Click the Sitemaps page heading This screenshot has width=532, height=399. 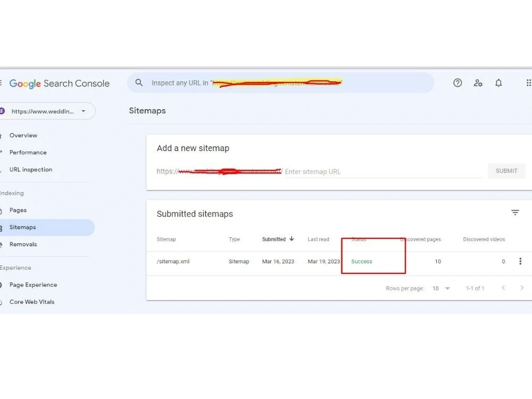tap(147, 111)
